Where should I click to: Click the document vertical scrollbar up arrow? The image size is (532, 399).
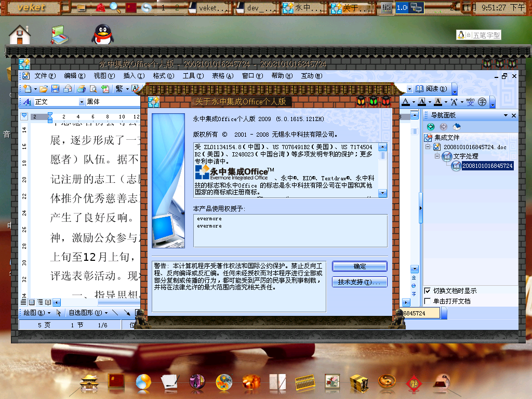tap(414, 115)
